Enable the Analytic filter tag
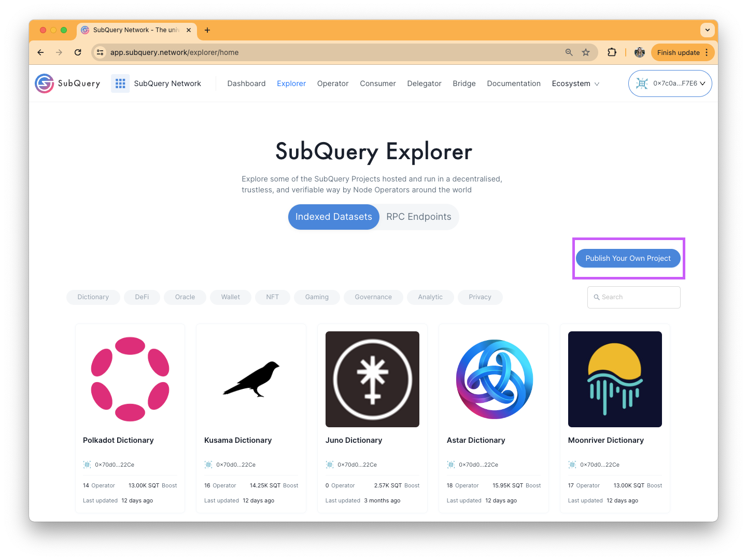This screenshot has width=747, height=560. tap(430, 297)
